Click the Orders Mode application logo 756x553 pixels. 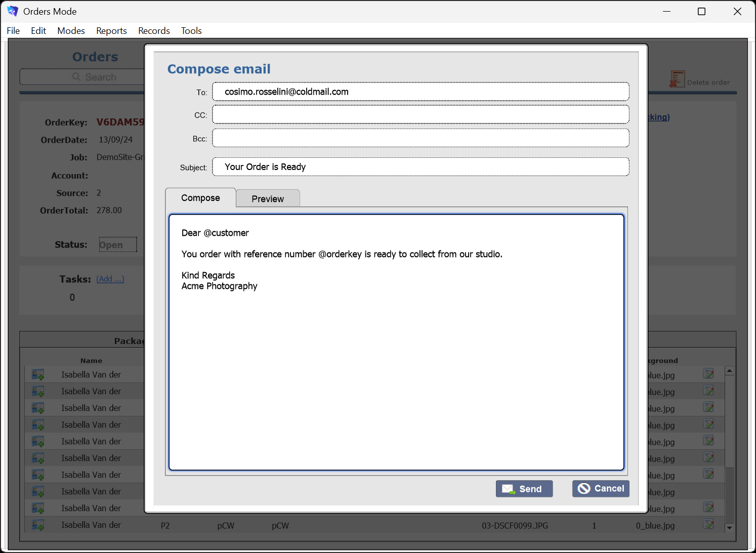click(x=12, y=11)
